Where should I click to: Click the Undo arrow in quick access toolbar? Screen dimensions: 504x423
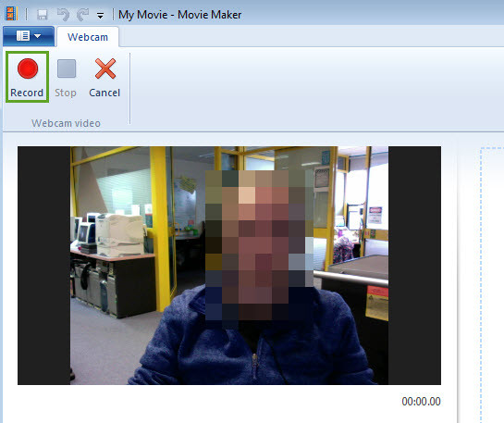click(63, 15)
